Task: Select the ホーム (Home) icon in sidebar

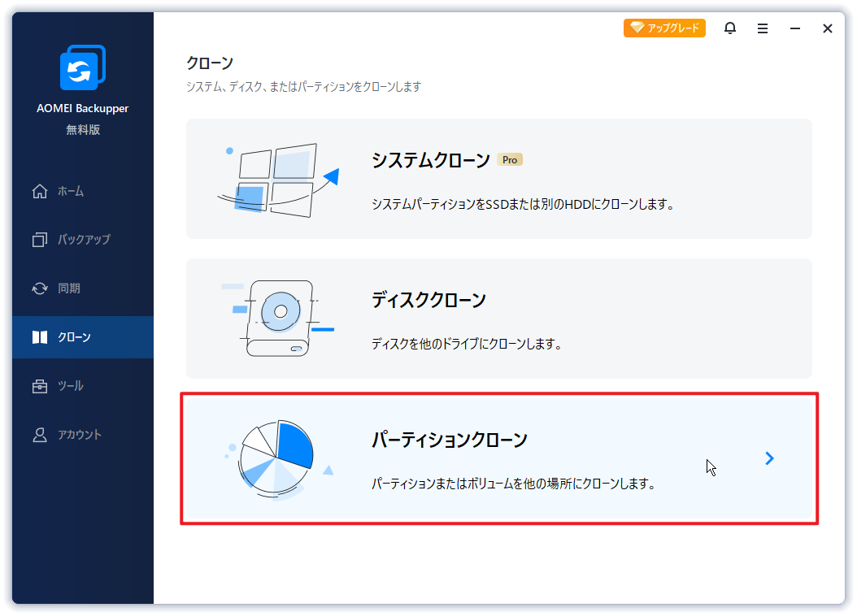Action: [39, 191]
